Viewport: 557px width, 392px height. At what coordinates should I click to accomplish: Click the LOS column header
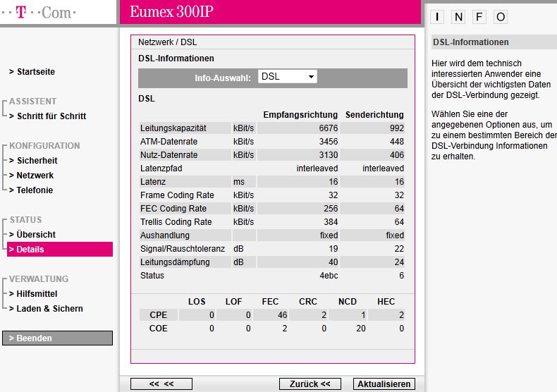tap(197, 302)
